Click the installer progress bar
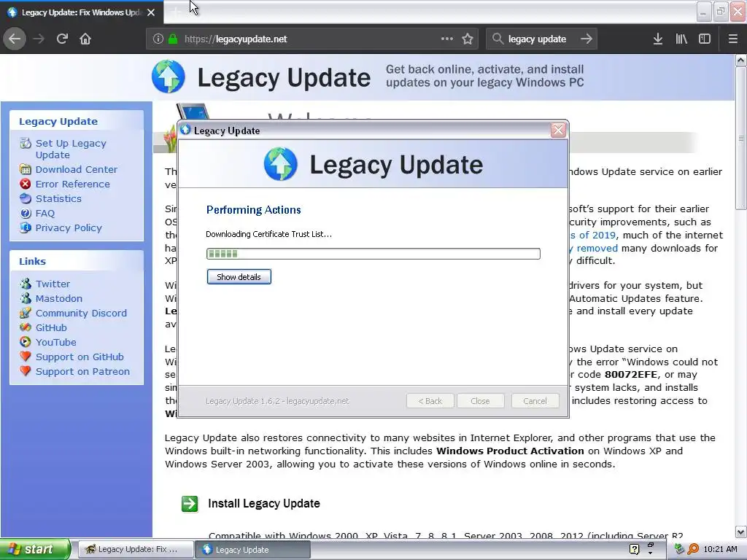Viewport: 747px width, 560px height. 373,254
